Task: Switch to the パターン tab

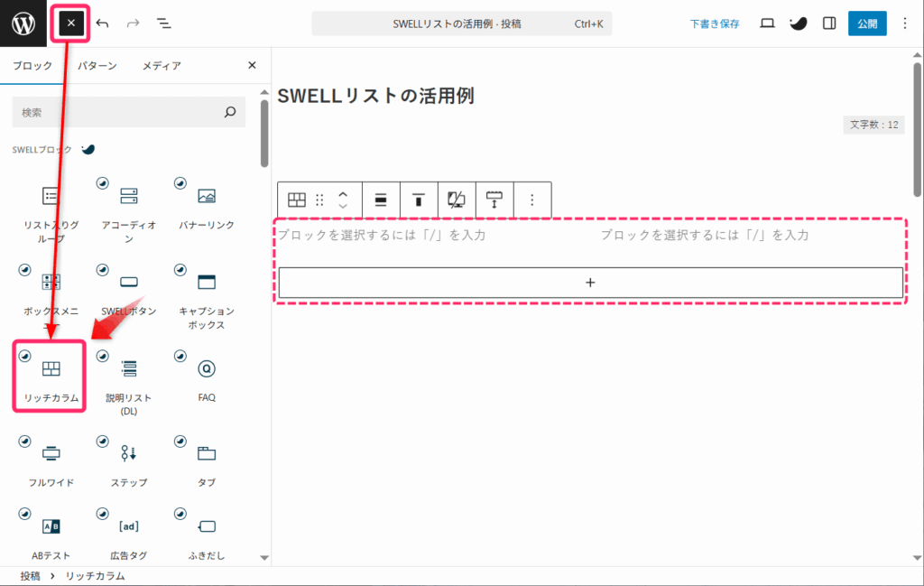Action: (97, 65)
